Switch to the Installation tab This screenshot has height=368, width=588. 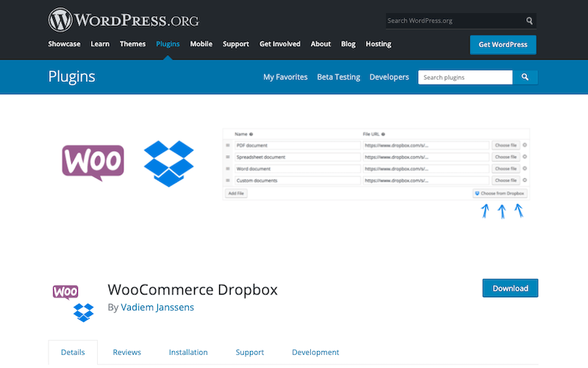pyautogui.click(x=188, y=353)
